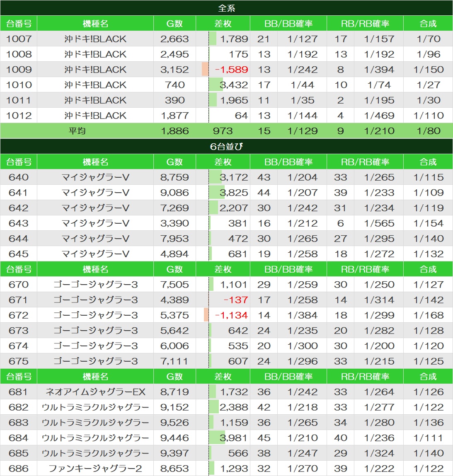Image resolution: width=453 pixels, height=476 pixels.
Task: Click G数 value 390 for machine 1011
Action: click(x=174, y=100)
